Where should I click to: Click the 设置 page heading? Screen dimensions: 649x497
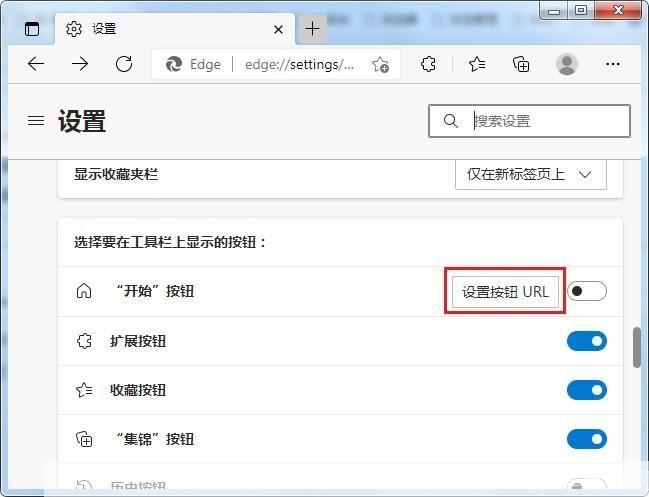[82, 121]
